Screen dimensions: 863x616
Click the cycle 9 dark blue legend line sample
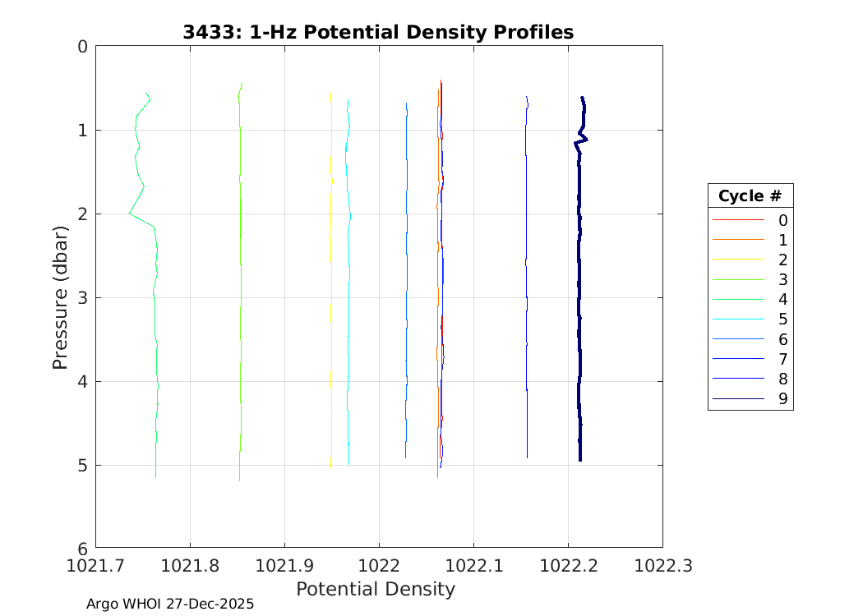coord(738,400)
